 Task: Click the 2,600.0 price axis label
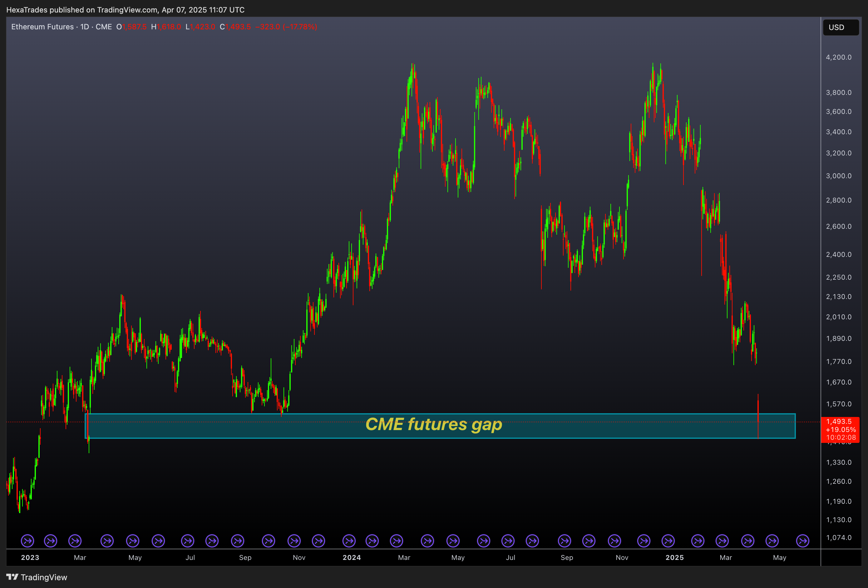[x=838, y=227]
